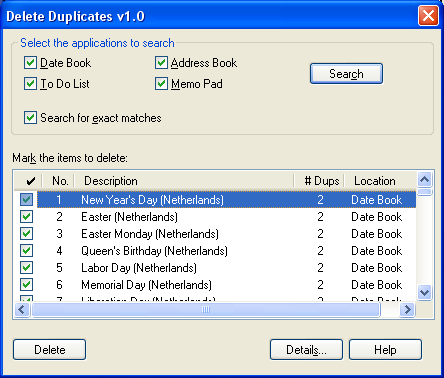Screen dimensions: 444x378
Task: Unmark item 1 New Year's Day checkbox
Action: (x=26, y=200)
